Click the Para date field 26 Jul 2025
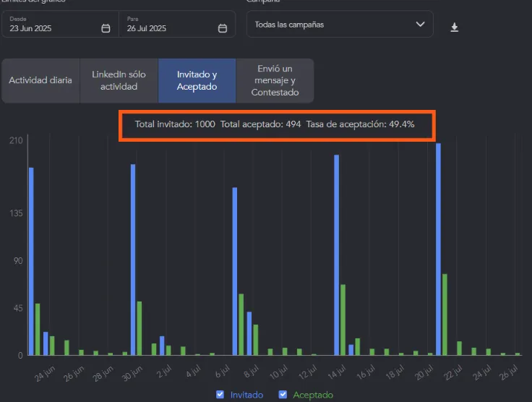 pos(177,24)
